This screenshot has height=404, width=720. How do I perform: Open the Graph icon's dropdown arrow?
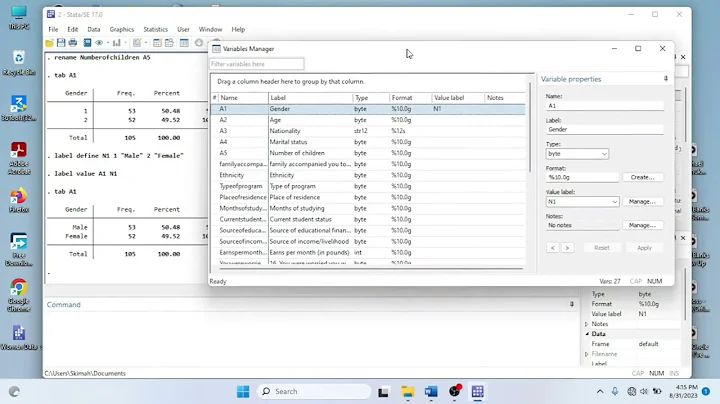tap(125, 43)
